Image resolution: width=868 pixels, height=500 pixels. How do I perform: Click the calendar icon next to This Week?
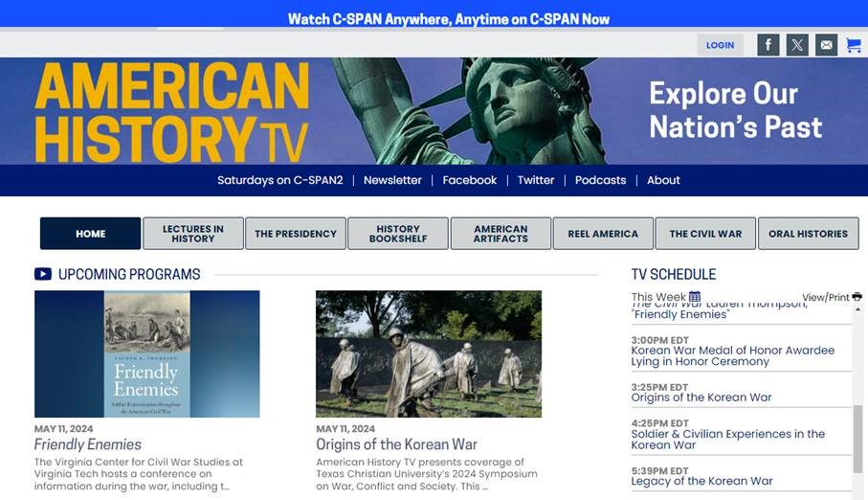[695, 297]
